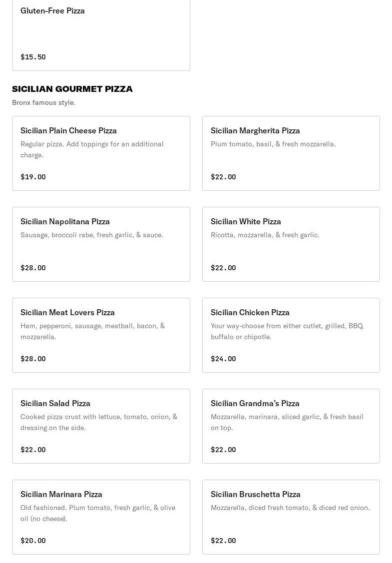Click the Meat Lovers ingredients description
The width and height of the screenshot is (392, 563).
92,331
